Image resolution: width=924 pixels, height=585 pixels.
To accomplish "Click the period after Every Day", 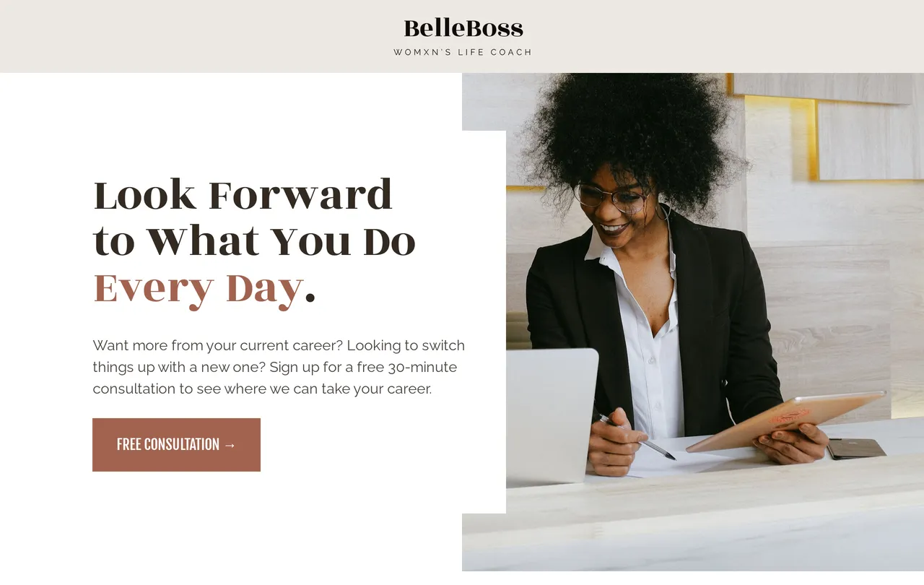I will 310,298.
